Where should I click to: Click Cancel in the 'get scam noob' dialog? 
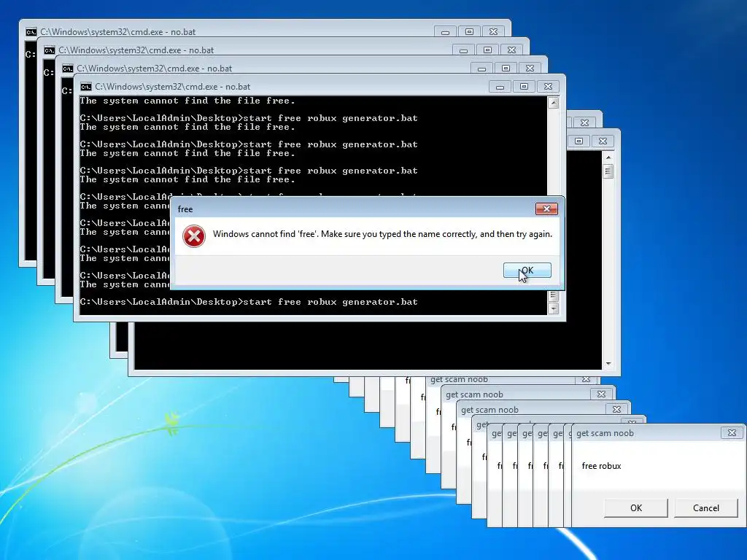pos(706,507)
